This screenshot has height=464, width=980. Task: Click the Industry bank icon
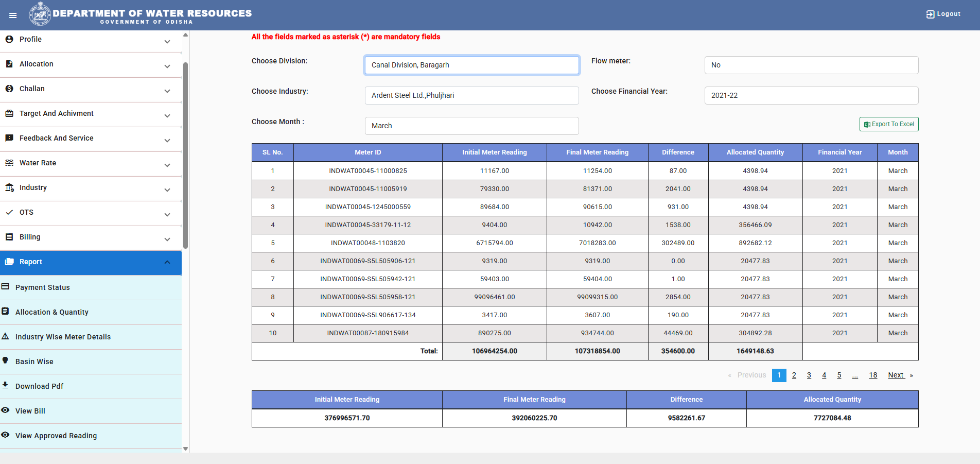pos(9,187)
